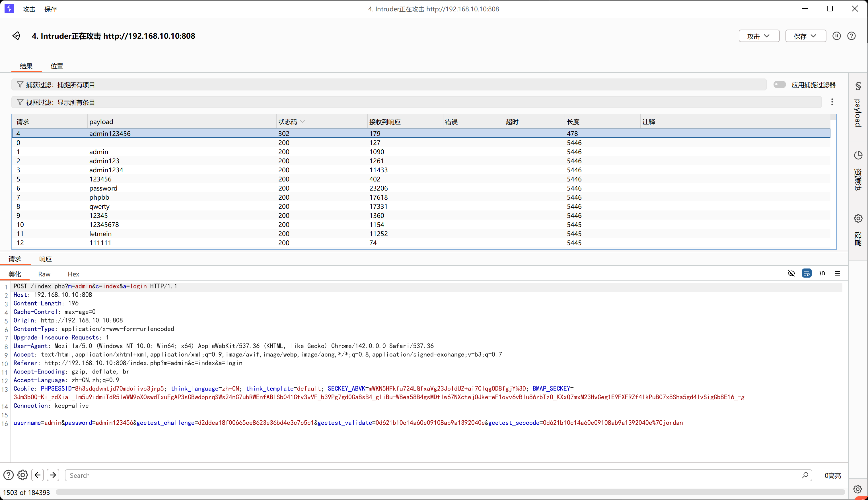Click the back arrow icon beside the Intruder title
868x500 pixels.
pyautogui.click(x=16, y=36)
